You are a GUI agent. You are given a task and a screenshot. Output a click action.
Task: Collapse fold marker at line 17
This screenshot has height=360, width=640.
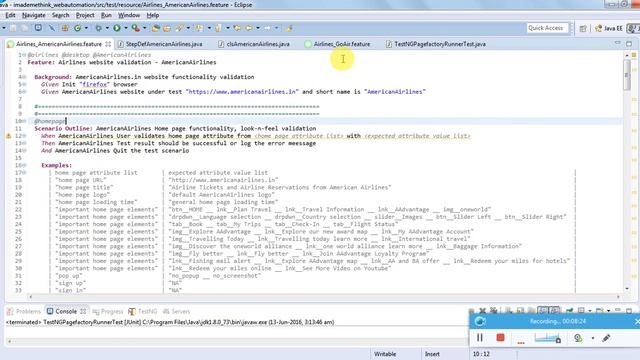pos(24,173)
